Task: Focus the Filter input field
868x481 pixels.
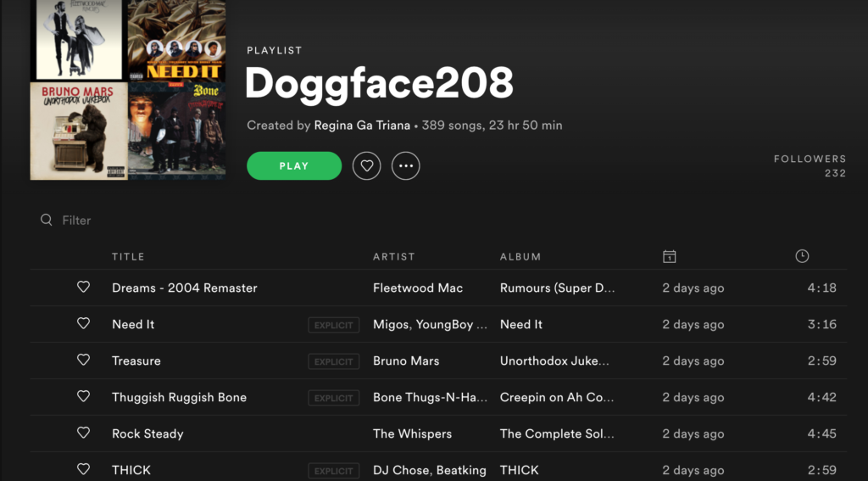Action: (76, 220)
